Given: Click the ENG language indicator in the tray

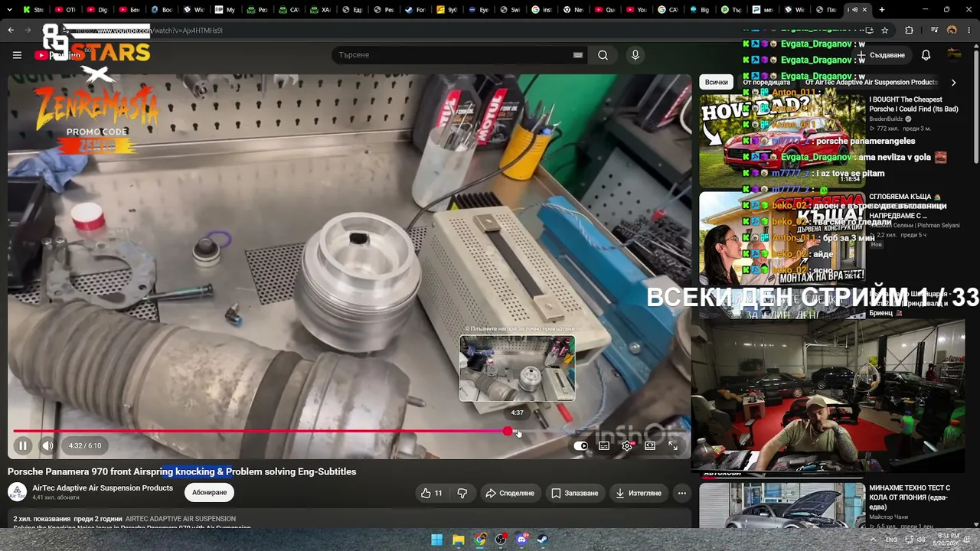Looking at the screenshot, I should coord(892,540).
